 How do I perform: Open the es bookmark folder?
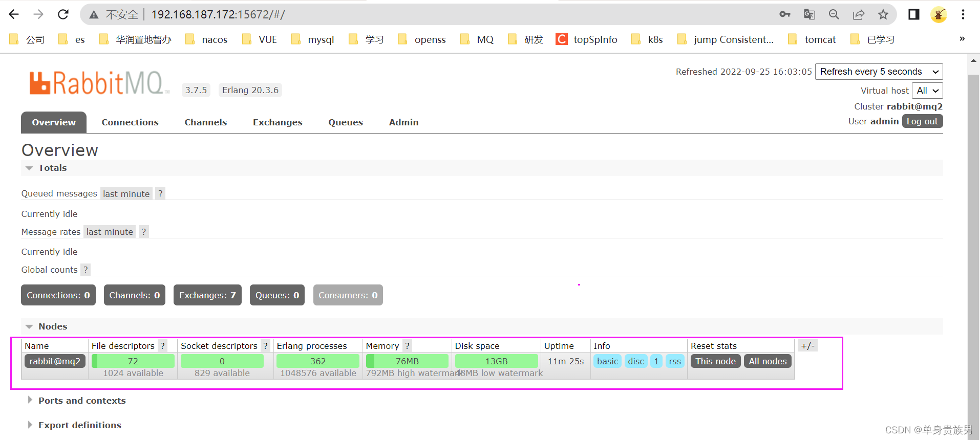coord(72,39)
